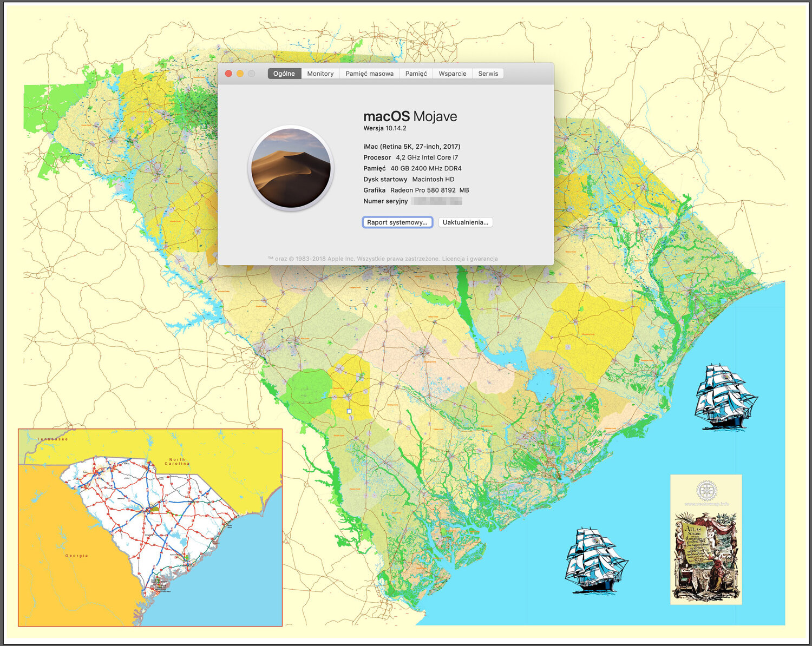Click the "Tennessee" label in the inset map
Screen dimensions: 812x646
pos(53,439)
